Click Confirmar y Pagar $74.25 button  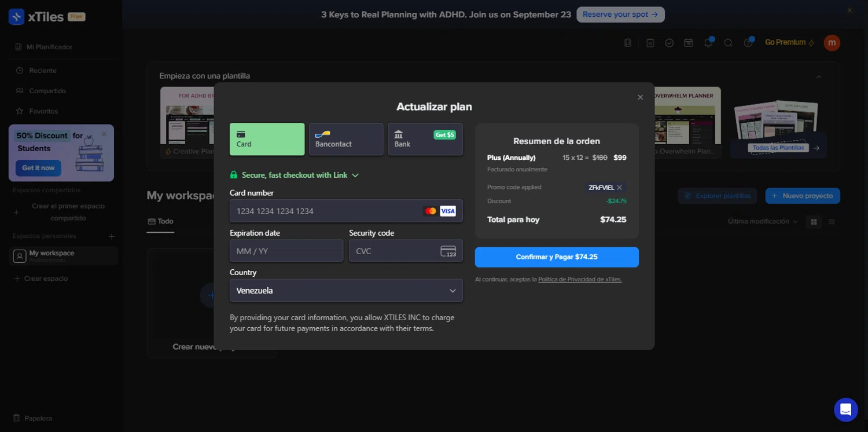point(557,257)
